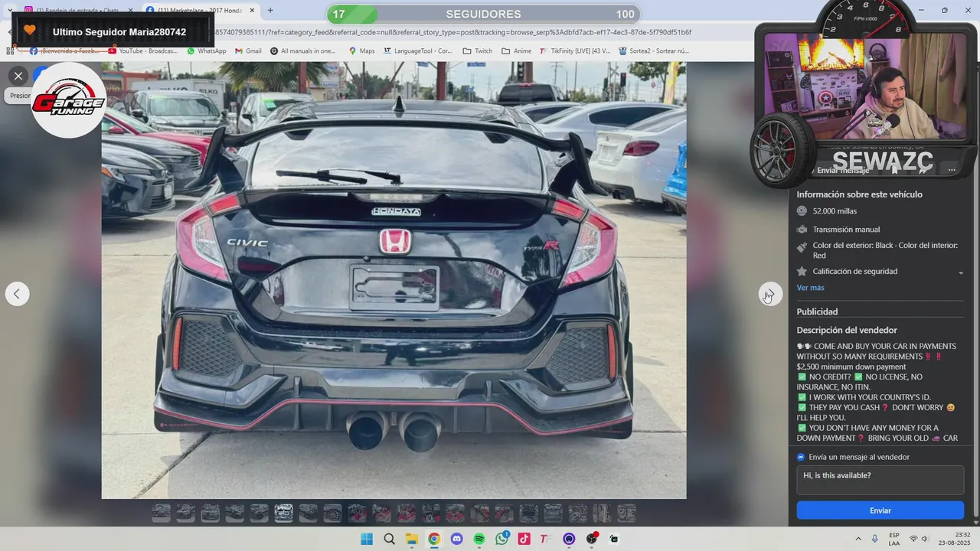Open Discord from the taskbar
This screenshot has width=980, height=551.
(x=457, y=539)
